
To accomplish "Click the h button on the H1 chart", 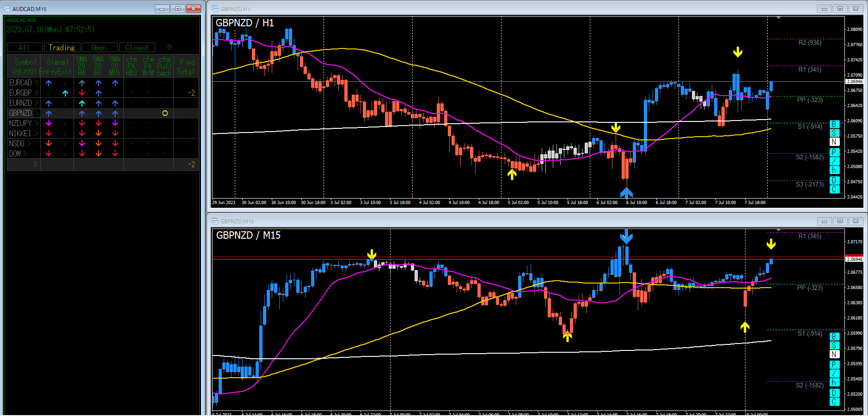I will click(834, 170).
